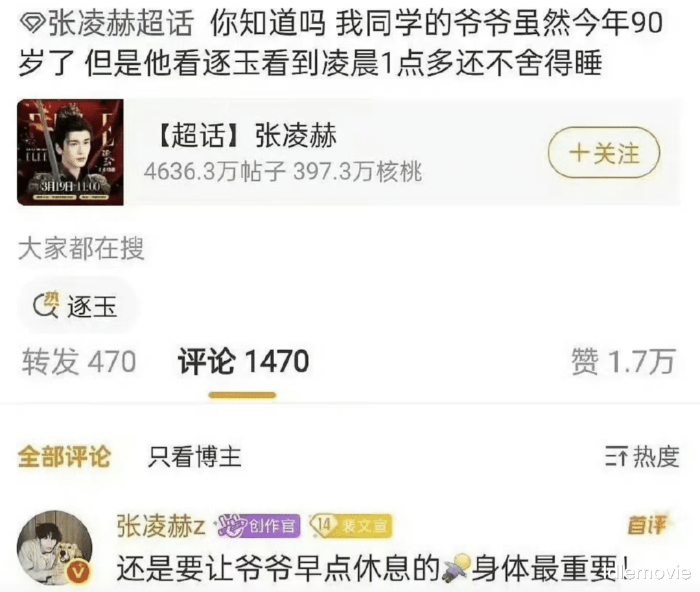
Task: Toggle 只看博主 comments filter
Action: (x=194, y=456)
